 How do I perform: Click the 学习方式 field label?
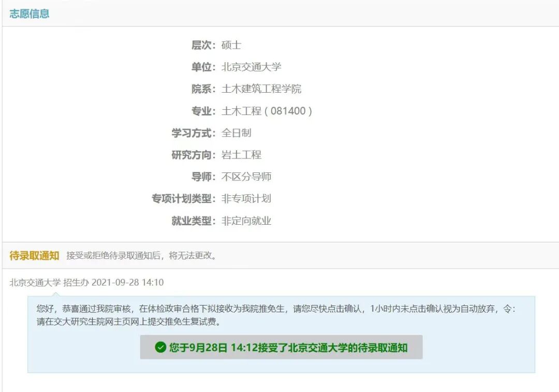(194, 133)
